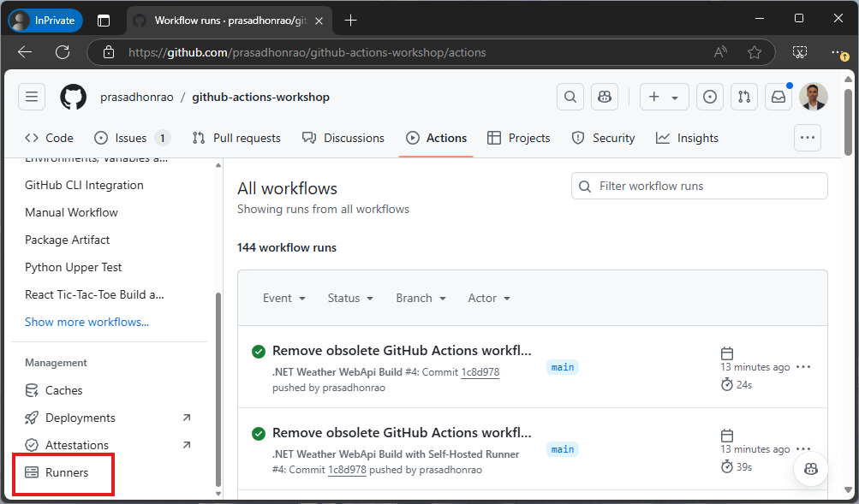Click the main branch label on first run
Viewport: 859px width, 504px height.
click(563, 367)
